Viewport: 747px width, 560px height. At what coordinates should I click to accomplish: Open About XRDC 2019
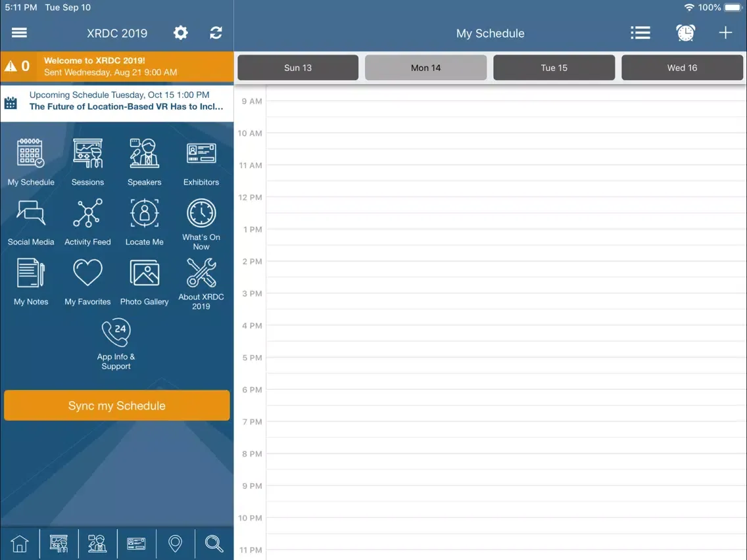tap(201, 285)
